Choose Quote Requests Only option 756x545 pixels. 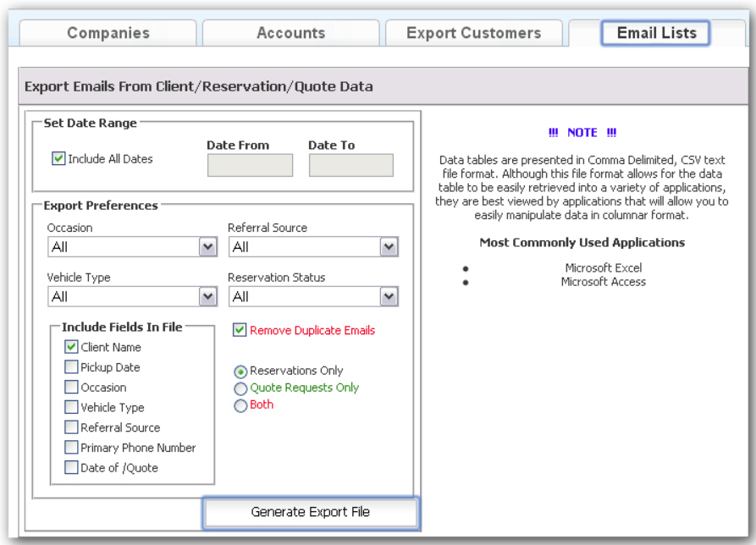pyautogui.click(x=240, y=388)
